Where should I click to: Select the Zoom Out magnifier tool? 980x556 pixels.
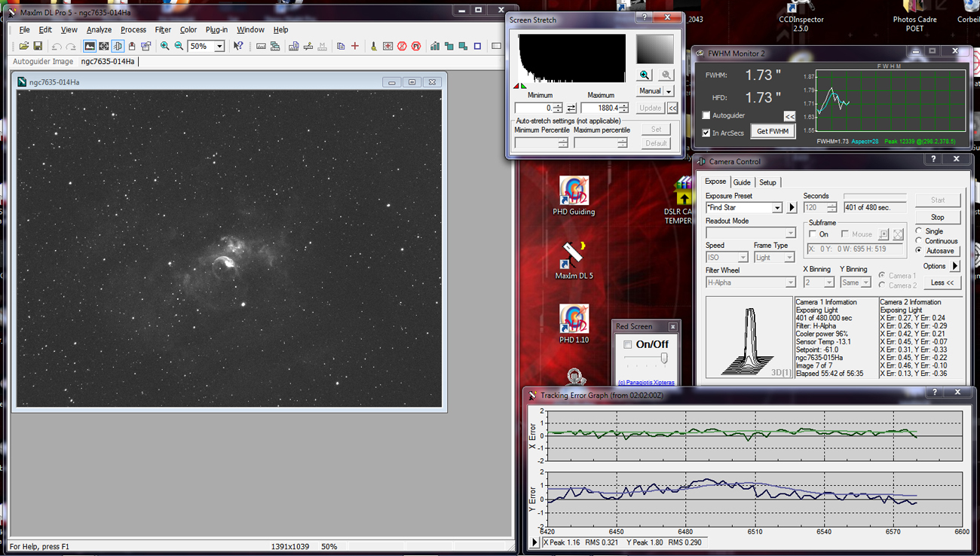(x=179, y=46)
